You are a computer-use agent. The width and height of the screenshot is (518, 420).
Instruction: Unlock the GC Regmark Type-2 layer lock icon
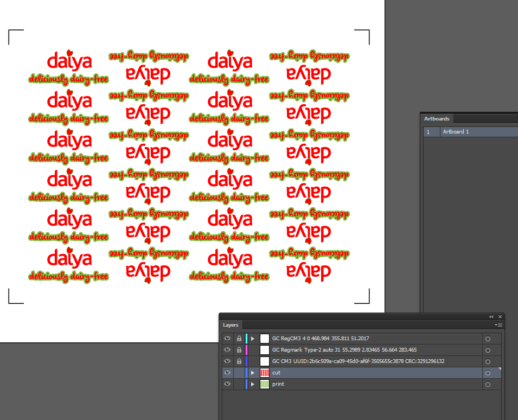coord(239,349)
